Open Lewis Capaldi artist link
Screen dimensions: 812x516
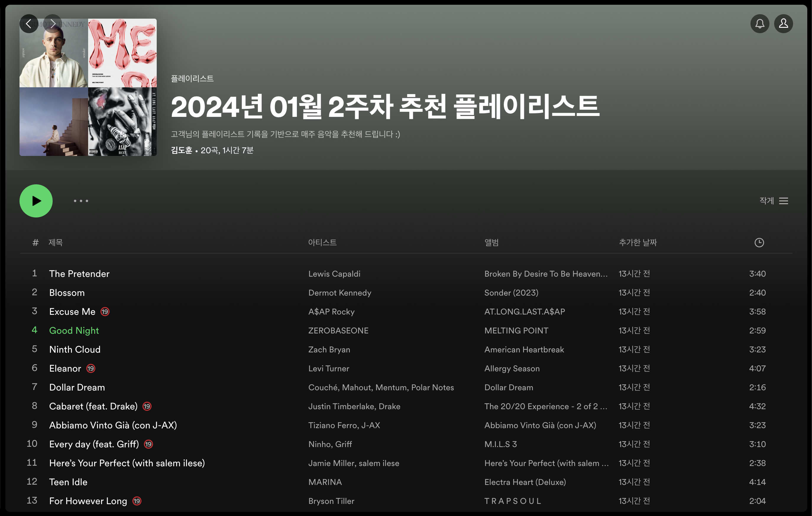pos(334,274)
